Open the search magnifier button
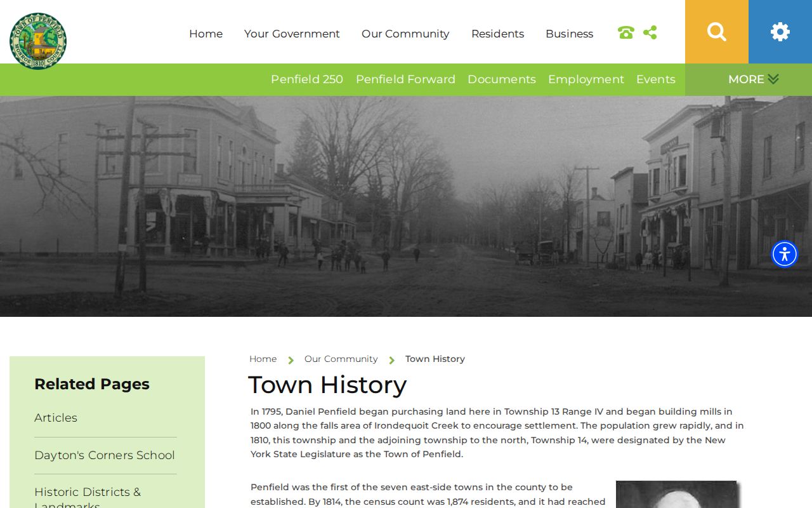 (x=717, y=32)
